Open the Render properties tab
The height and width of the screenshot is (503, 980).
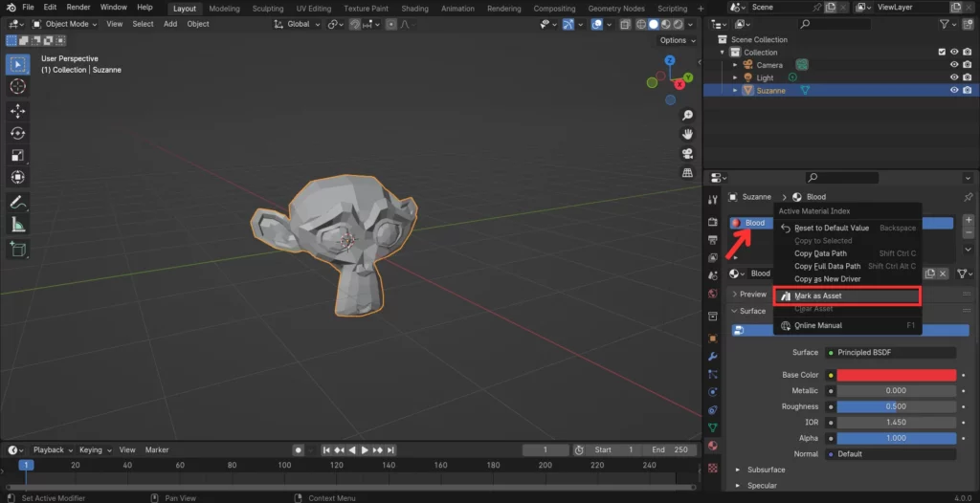pyautogui.click(x=712, y=222)
